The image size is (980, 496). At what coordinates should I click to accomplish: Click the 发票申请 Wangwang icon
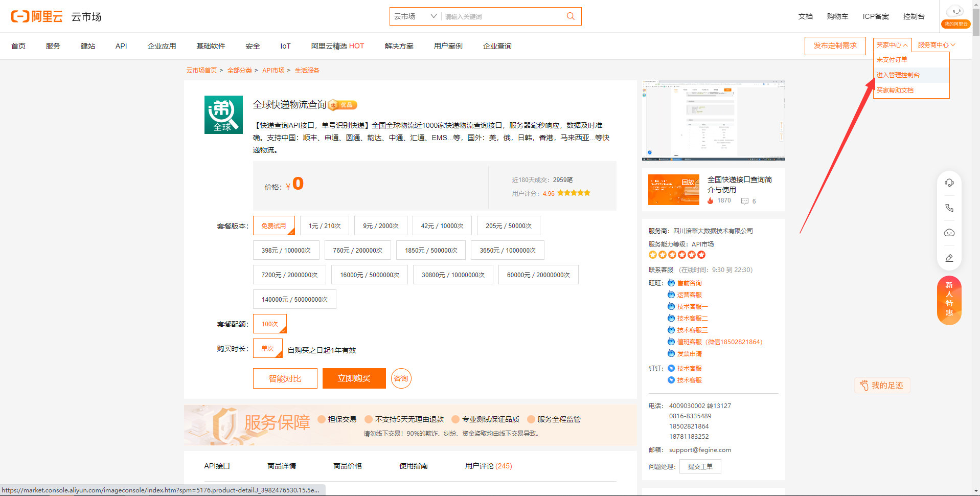pyautogui.click(x=671, y=353)
